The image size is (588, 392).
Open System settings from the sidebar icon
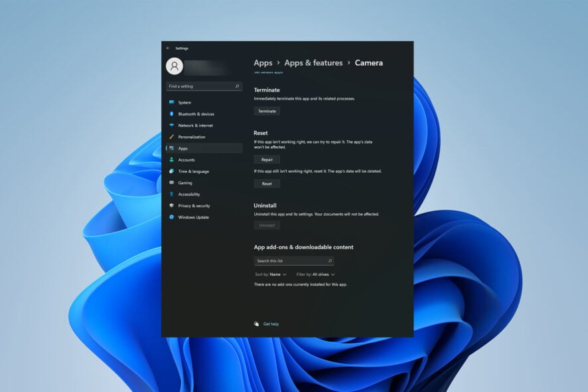pos(171,102)
